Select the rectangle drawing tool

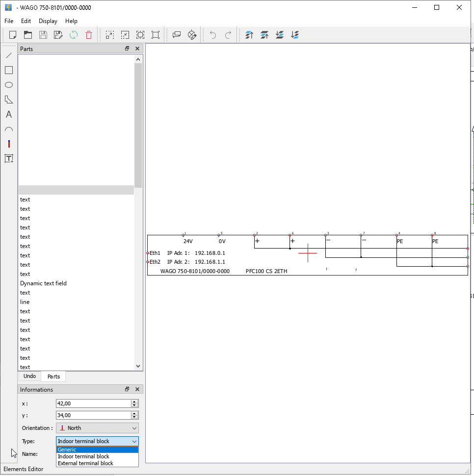(9, 70)
